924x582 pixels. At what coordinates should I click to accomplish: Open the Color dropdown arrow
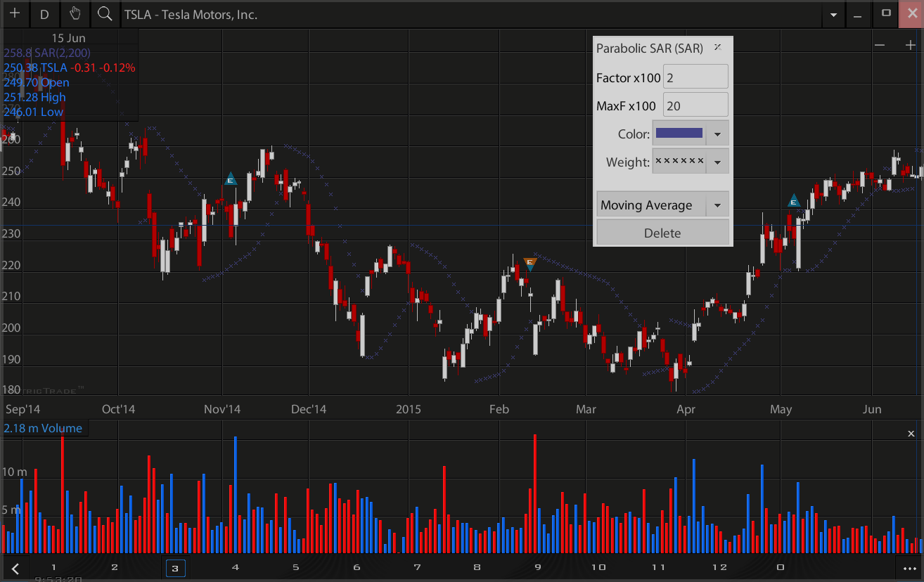(717, 134)
